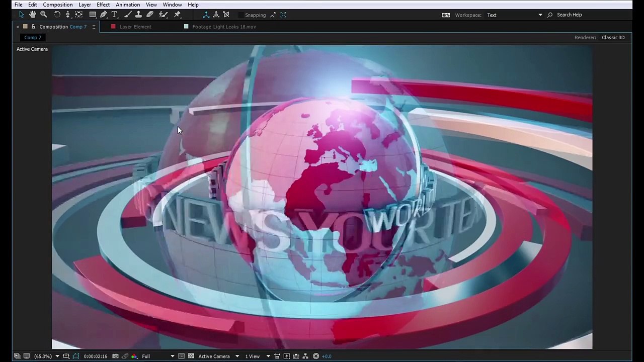
Task: Open primary viewer monitor options
Action: click(x=27, y=356)
